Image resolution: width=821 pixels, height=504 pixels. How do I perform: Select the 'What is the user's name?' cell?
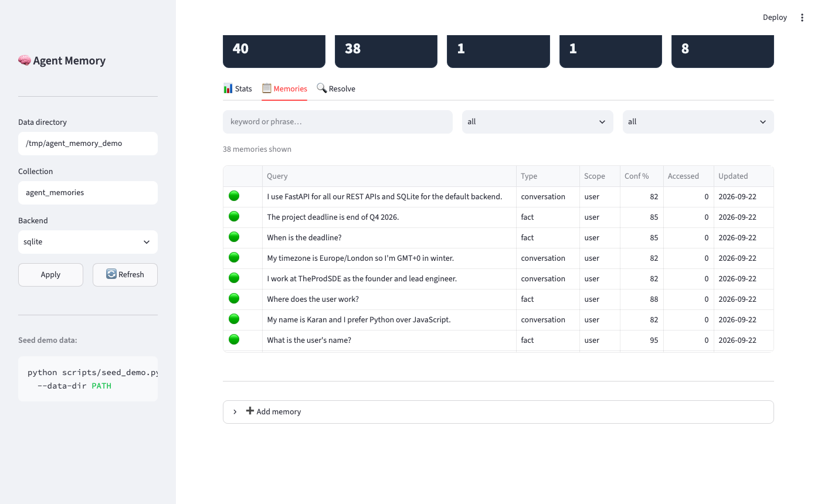click(x=389, y=340)
